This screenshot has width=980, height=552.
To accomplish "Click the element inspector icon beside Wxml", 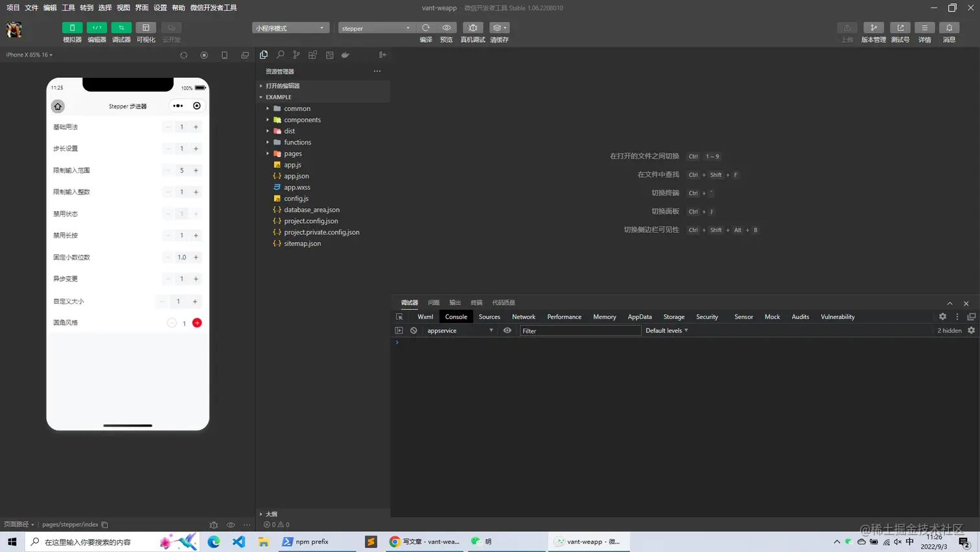I will pos(399,317).
